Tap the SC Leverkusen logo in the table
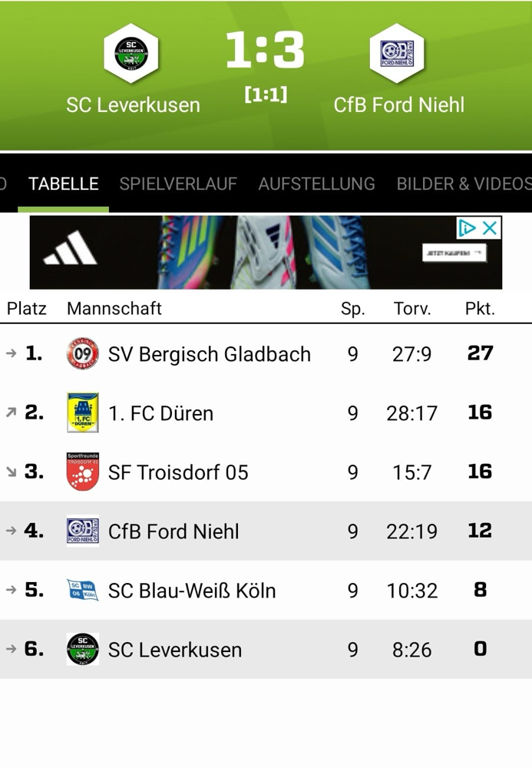Screen dimensions: 532x768 pyautogui.click(x=83, y=649)
